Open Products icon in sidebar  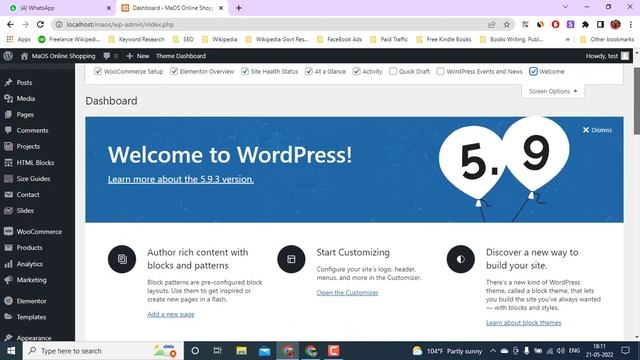(x=9, y=247)
